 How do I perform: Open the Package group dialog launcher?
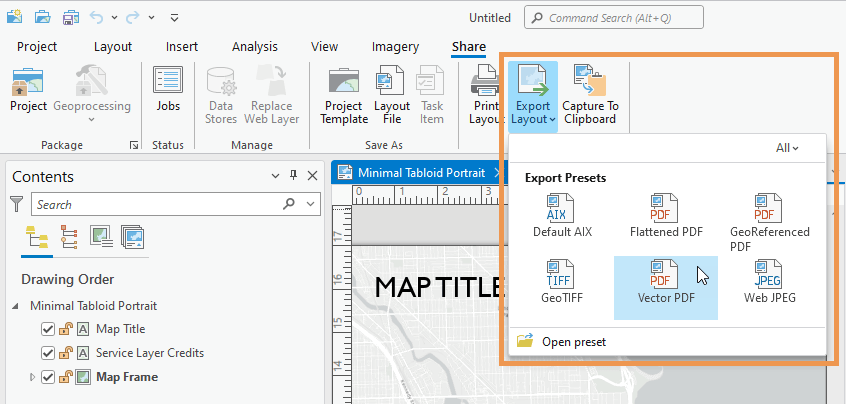pos(133,145)
